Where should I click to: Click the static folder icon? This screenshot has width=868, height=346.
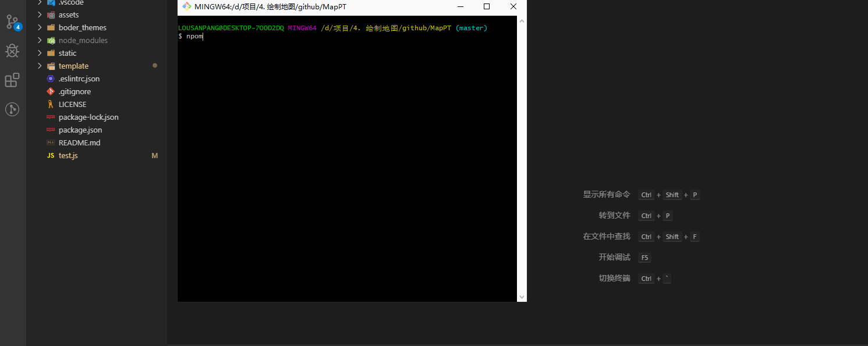tap(51, 53)
